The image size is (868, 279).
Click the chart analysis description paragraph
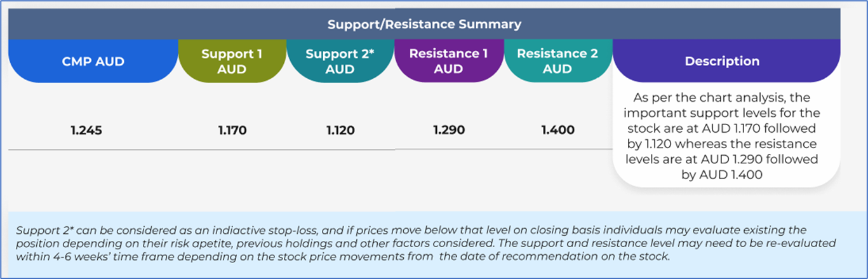pyautogui.click(x=722, y=136)
